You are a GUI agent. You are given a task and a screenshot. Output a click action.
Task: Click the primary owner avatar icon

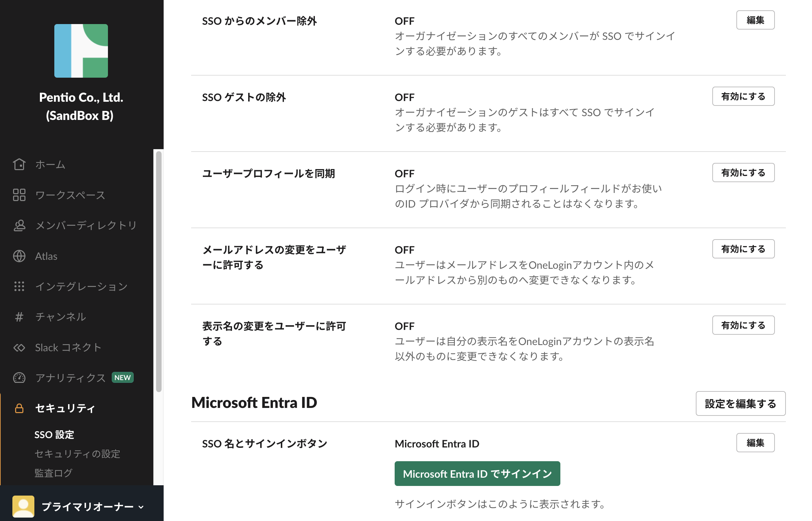click(x=23, y=507)
